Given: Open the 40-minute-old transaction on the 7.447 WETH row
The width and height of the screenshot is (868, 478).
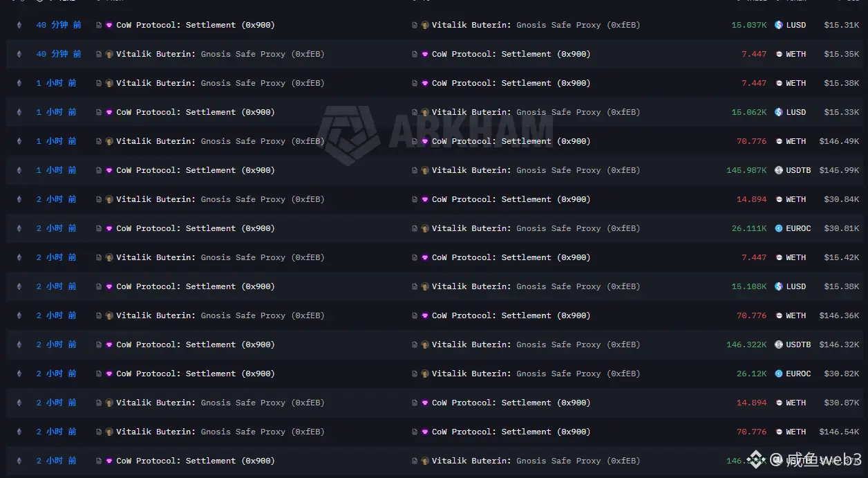Looking at the screenshot, I should point(58,54).
